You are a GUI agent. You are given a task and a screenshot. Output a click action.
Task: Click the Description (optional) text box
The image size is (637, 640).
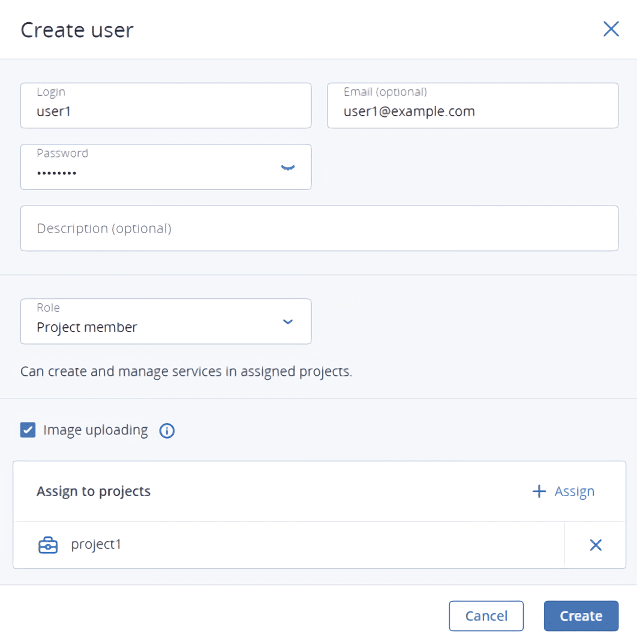(319, 228)
